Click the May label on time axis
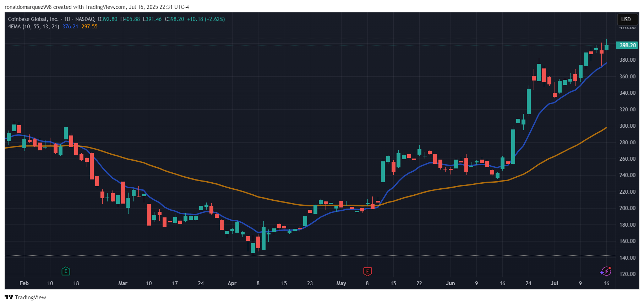 [x=341, y=283]
